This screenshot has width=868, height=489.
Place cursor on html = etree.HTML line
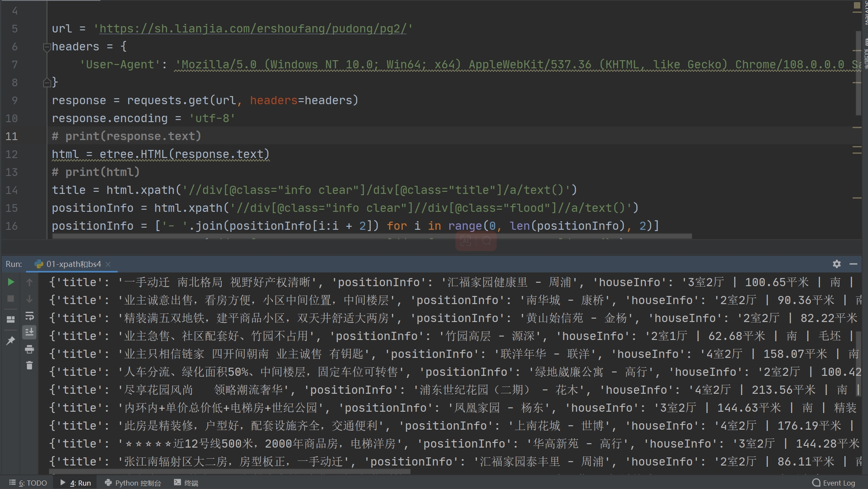(161, 154)
